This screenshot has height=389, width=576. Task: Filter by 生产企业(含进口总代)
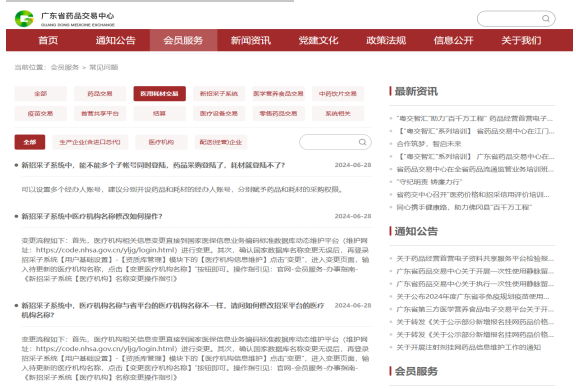click(90, 142)
